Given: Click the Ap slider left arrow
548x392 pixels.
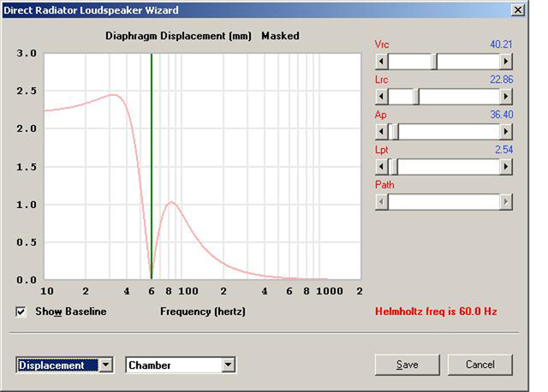Looking at the screenshot, I should pyautogui.click(x=382, y=132).
